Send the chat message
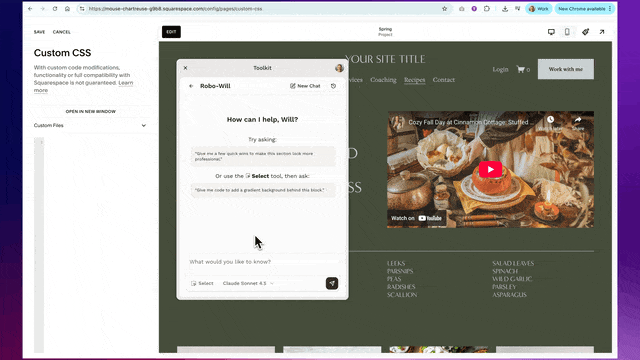Viewport: 640px width, 360px height. [332, 283]
